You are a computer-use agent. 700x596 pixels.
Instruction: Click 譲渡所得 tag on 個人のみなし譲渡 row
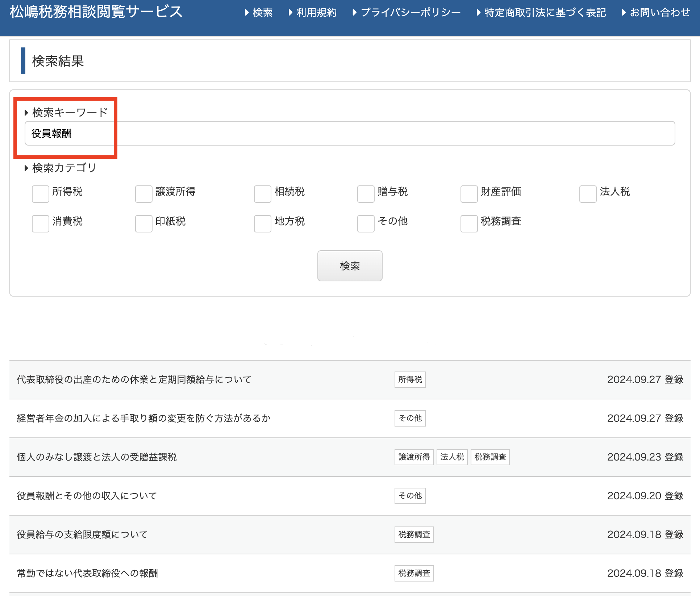(x=414, y=457)
